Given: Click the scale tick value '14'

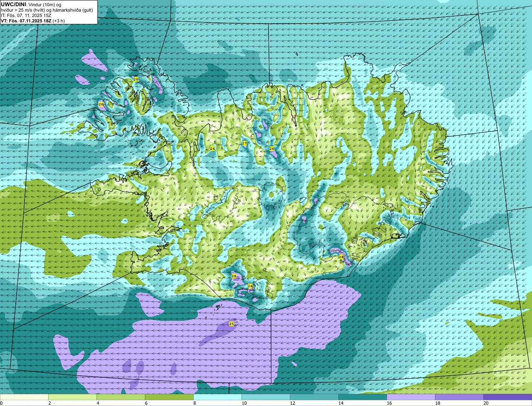Looking at the screenshot, I should 341,403.
